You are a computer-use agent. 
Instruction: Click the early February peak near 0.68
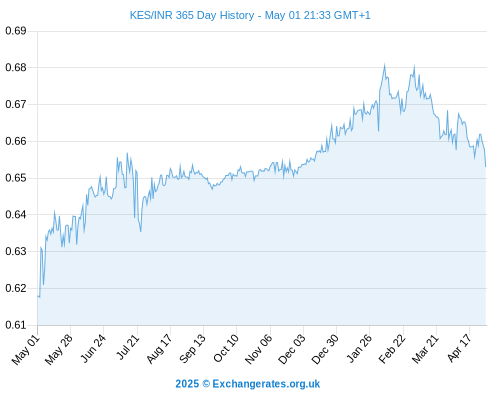tap(385, 65)
